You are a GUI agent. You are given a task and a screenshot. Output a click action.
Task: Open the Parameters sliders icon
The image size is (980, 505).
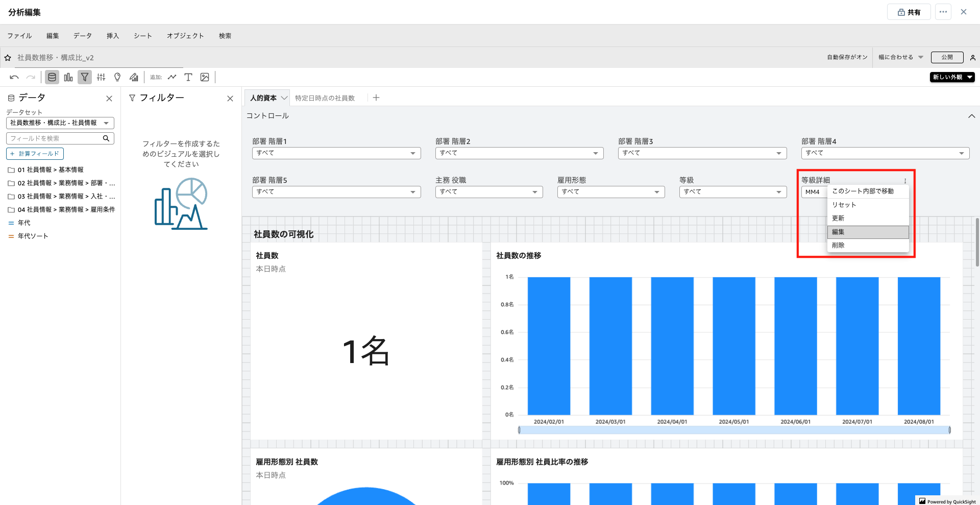(x=101, y=77)
